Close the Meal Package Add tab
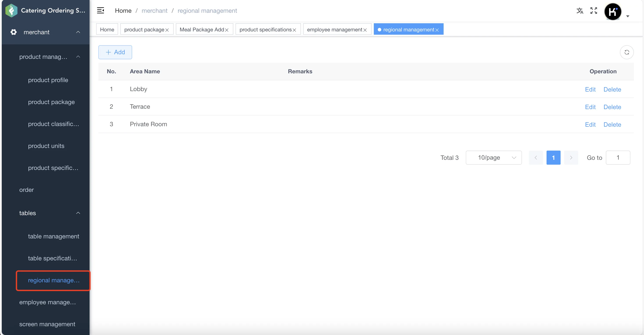 point(227,30)
